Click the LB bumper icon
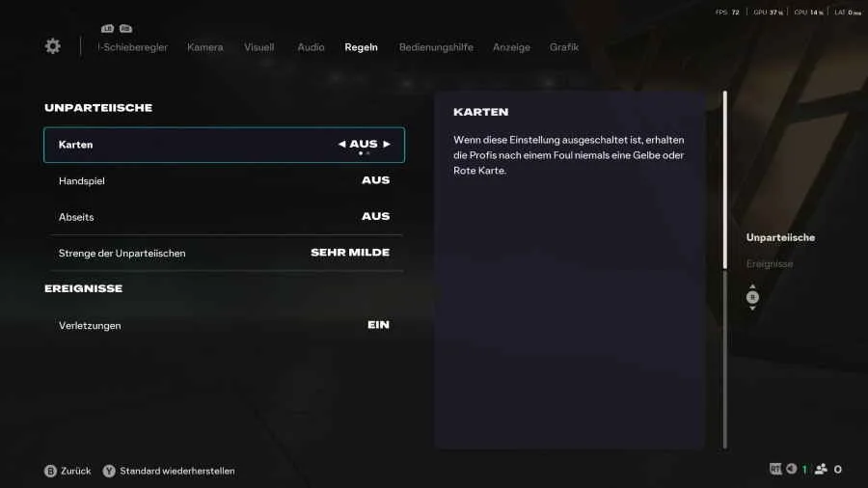The image size is (868, 488). click(107, 28)
